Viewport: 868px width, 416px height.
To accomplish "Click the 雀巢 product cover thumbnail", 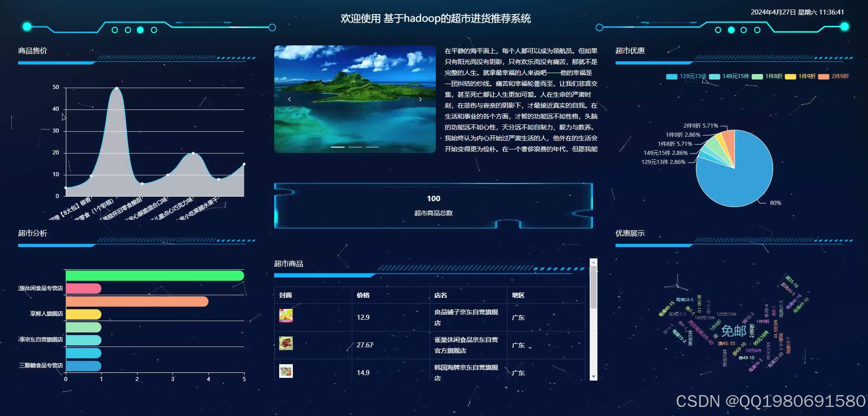I will coord(286,344).
